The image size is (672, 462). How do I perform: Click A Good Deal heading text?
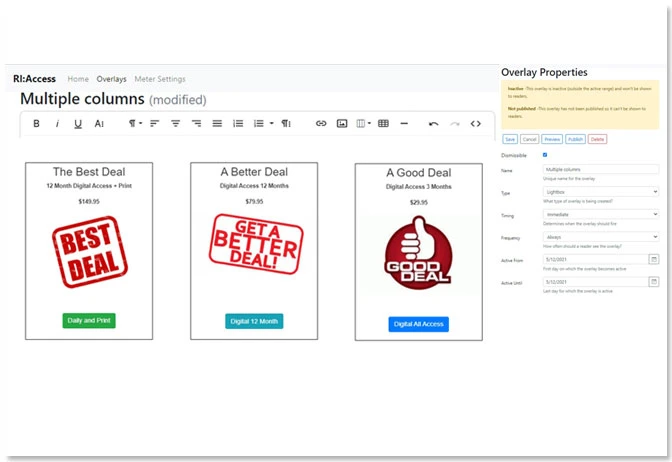point(419,173)
